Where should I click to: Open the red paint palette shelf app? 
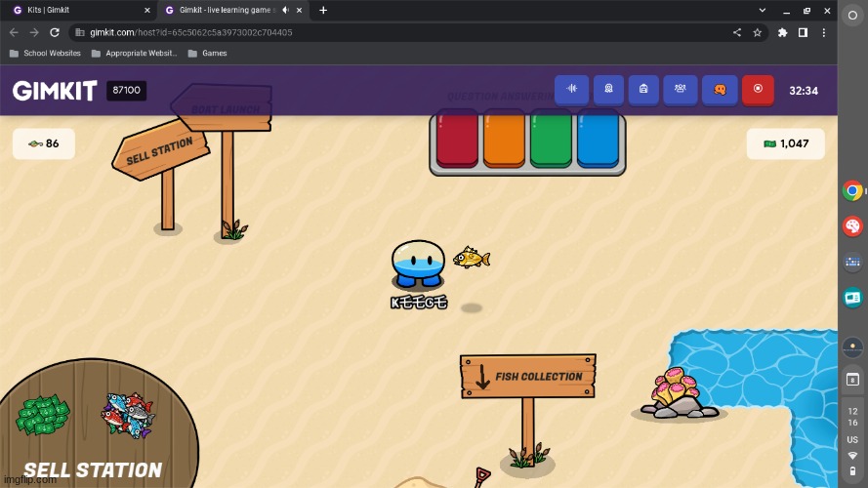click(852, 225)
